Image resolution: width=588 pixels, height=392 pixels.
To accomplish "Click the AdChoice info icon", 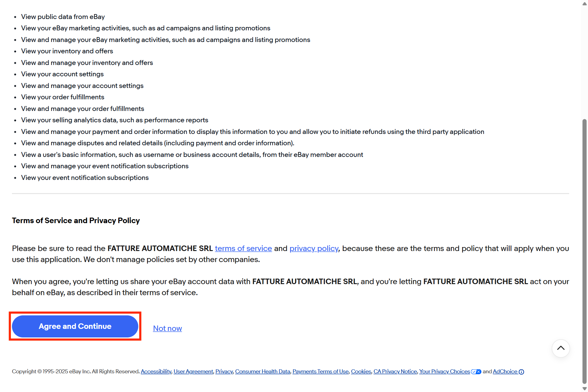I will pos(521,372).
